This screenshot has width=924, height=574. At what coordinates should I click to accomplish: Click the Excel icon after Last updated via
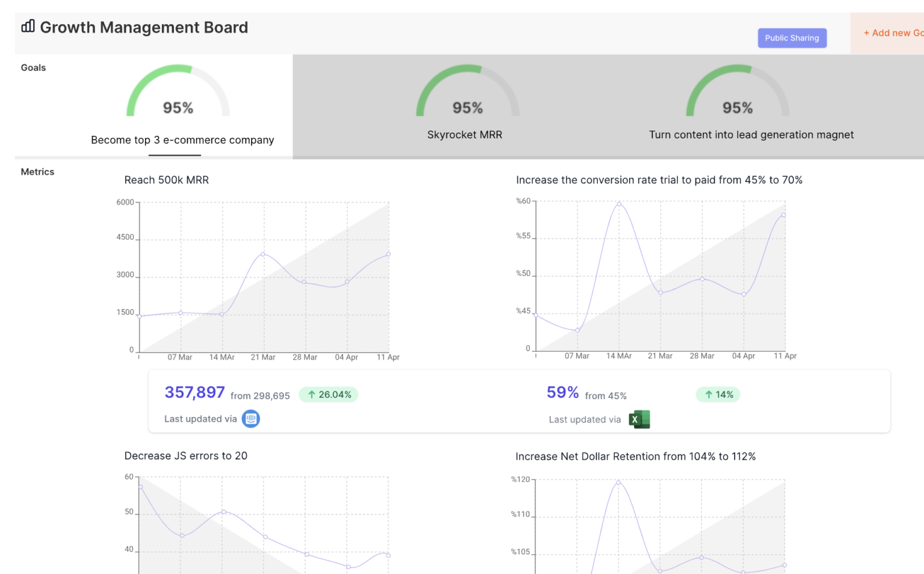pyautogui.click(x=639, y=419)
